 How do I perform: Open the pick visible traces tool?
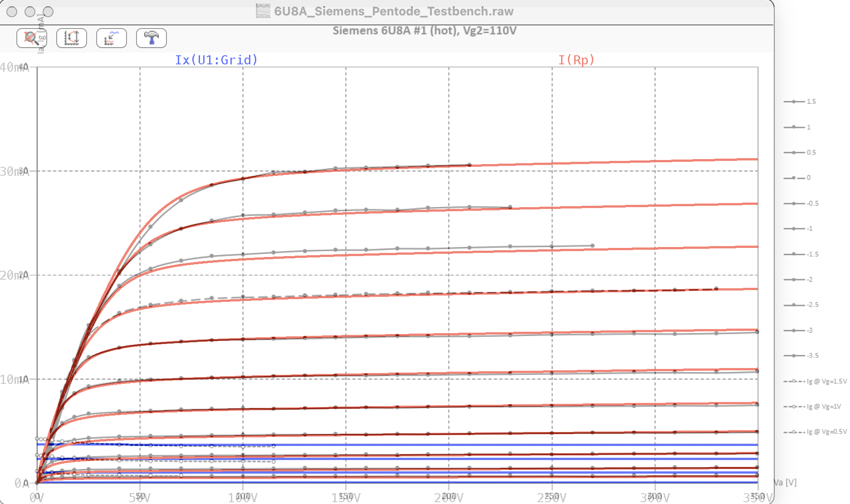coord(112,38)
